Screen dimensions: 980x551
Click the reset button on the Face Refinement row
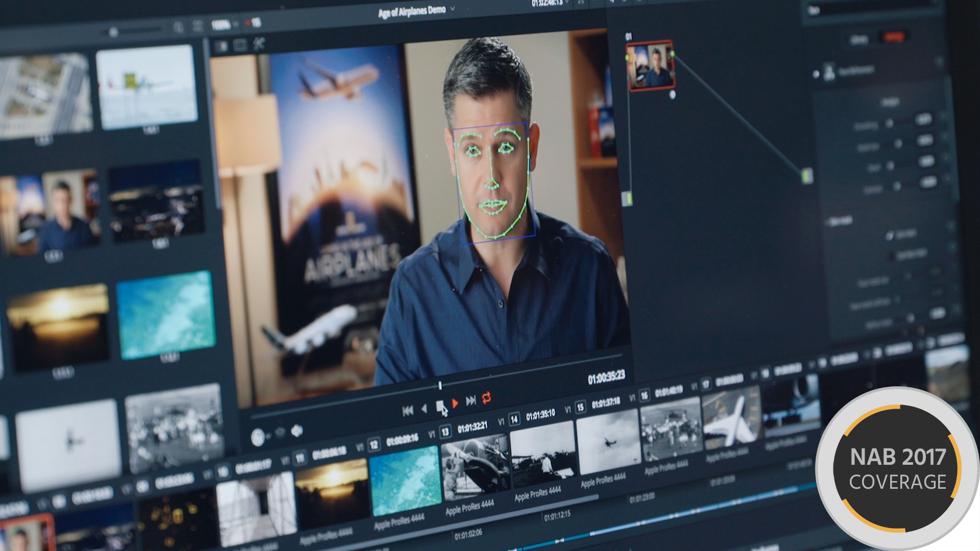939,62
